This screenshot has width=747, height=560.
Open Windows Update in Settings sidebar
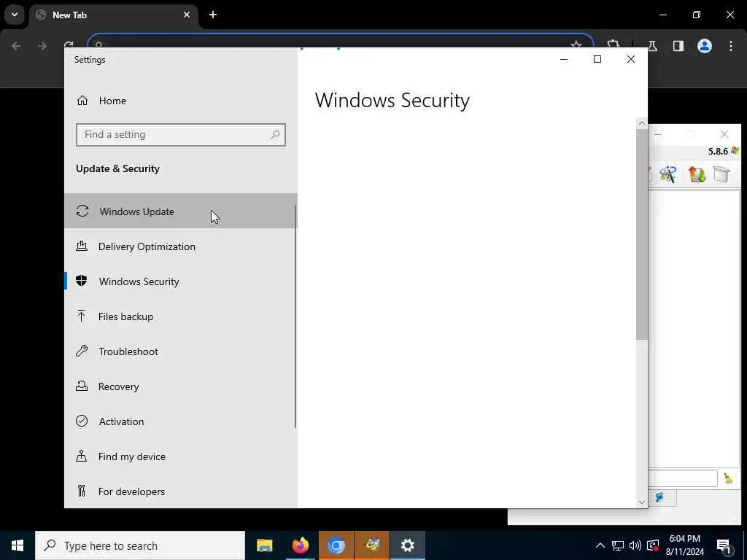pos(181,211)
